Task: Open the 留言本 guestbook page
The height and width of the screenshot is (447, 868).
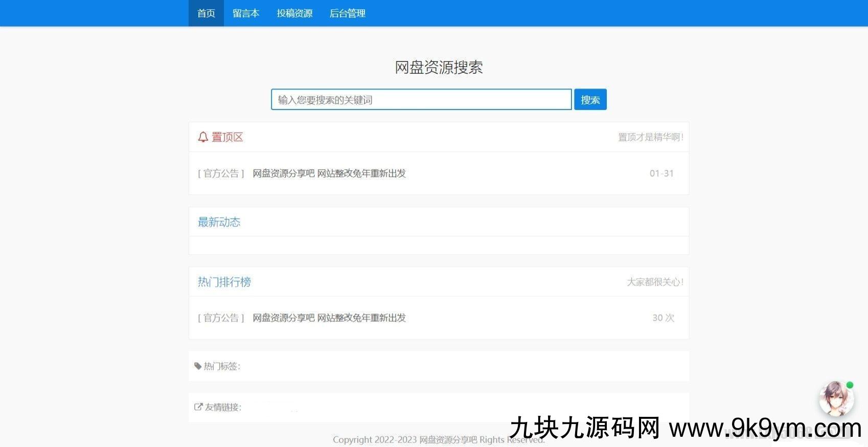Action: [x=246, y=13]
